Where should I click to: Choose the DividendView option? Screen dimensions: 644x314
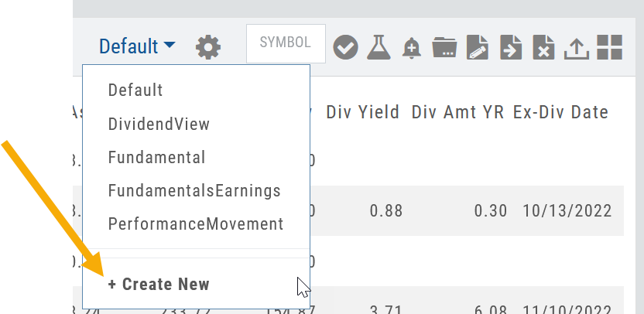click(x=159, y=124)
